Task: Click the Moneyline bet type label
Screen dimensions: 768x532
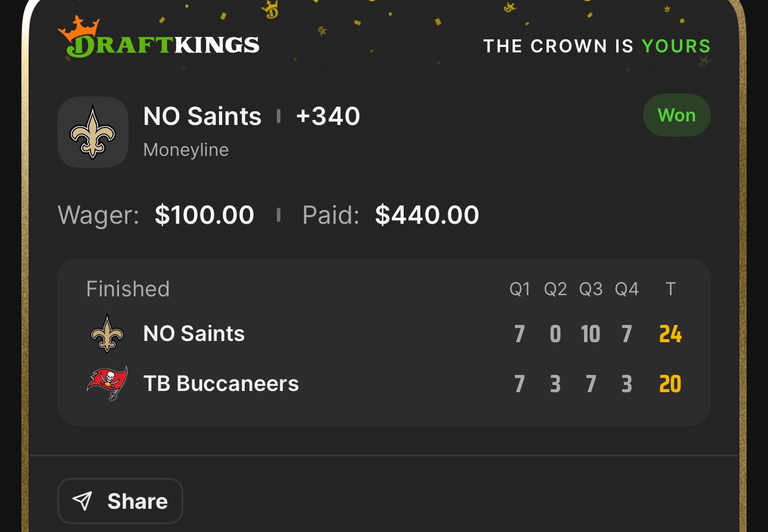Action: [x=186, y=149]
